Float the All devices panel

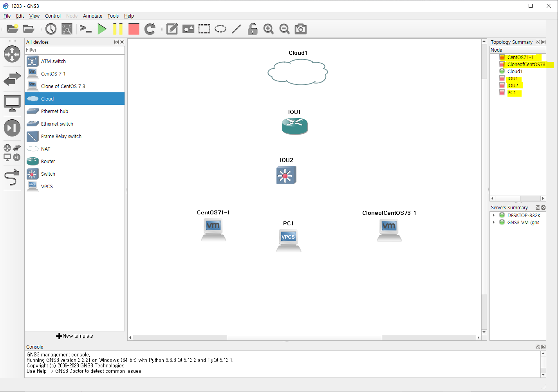click(116, 42)
